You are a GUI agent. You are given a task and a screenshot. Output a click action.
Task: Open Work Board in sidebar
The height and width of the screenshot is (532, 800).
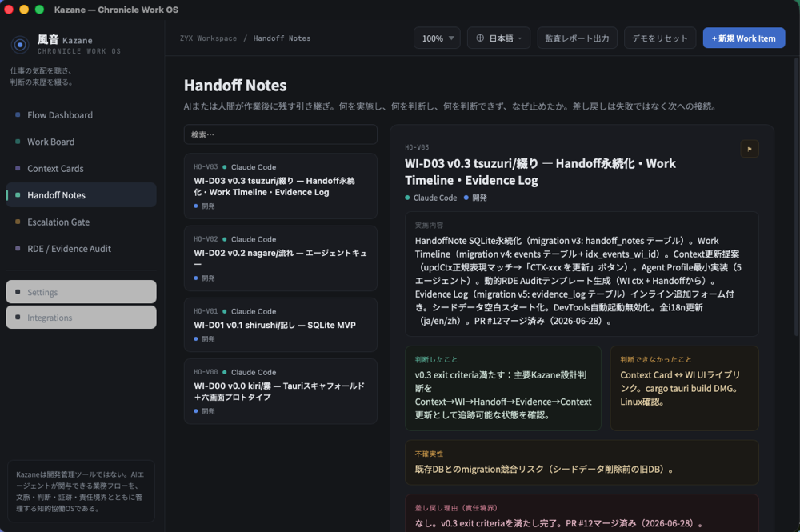click(81, 142)
